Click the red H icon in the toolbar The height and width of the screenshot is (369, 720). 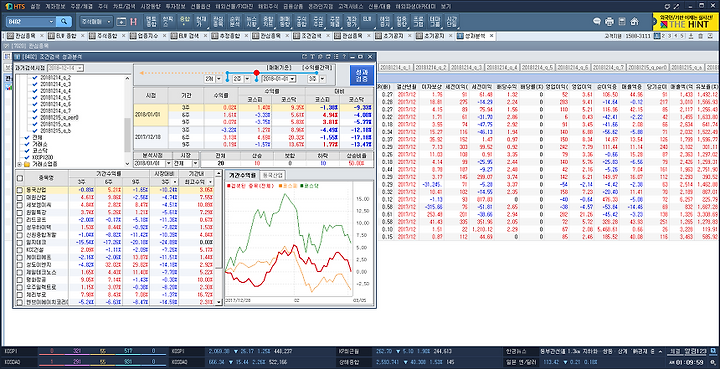click(133, 22)
